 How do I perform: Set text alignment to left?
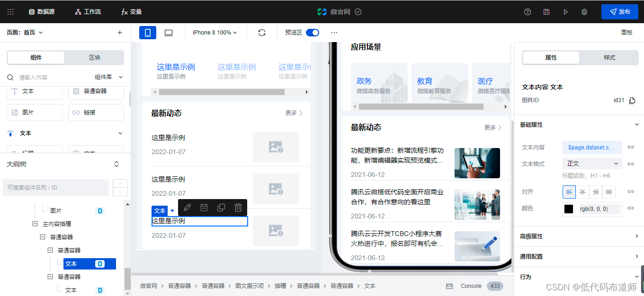(569, 192)
